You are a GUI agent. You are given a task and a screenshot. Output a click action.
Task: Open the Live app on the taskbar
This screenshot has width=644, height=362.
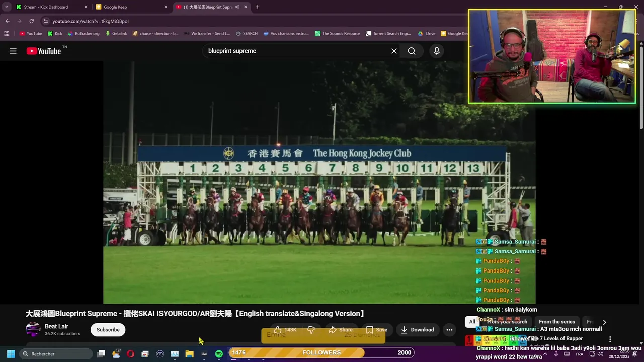[x=204, y=354]
